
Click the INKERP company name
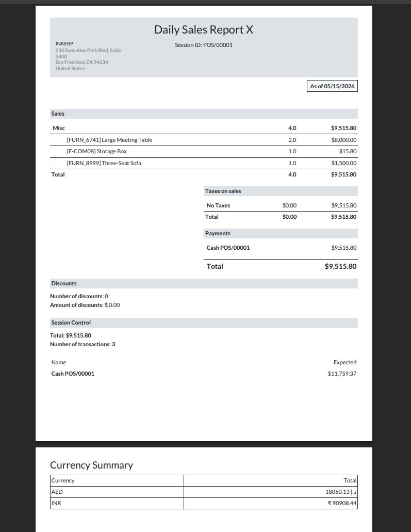[64, 43]
